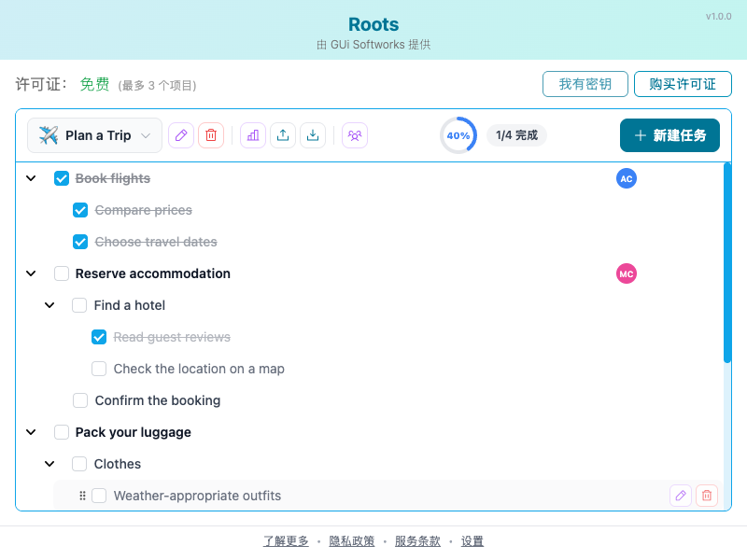747x560 pixels.
Task: Select Check the location on a map text
Action: tap(199, 369)
